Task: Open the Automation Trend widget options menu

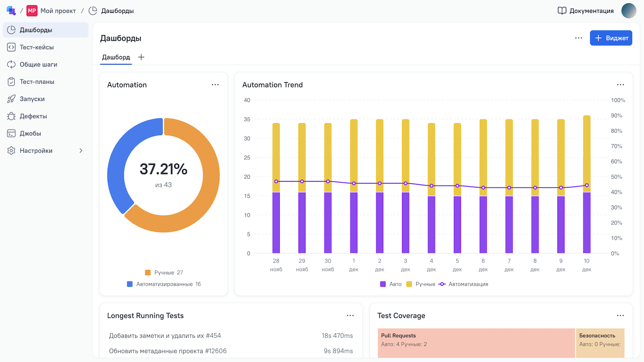Action: (621, 85)
